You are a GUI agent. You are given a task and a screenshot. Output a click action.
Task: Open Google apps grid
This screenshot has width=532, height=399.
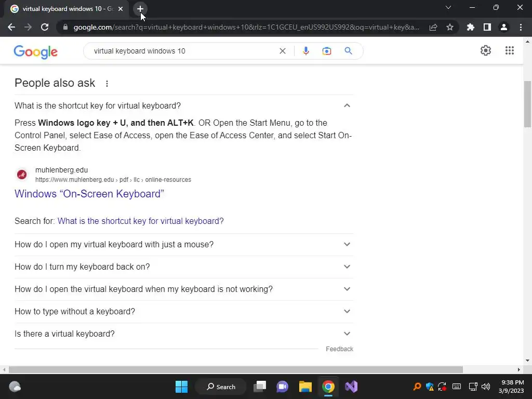click(510, 50)
